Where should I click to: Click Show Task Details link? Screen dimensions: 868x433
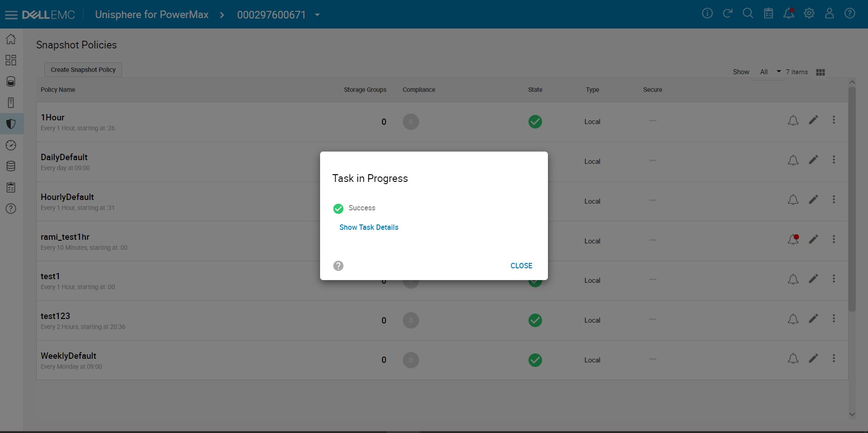pyautogui.click(x=368, y=227)
